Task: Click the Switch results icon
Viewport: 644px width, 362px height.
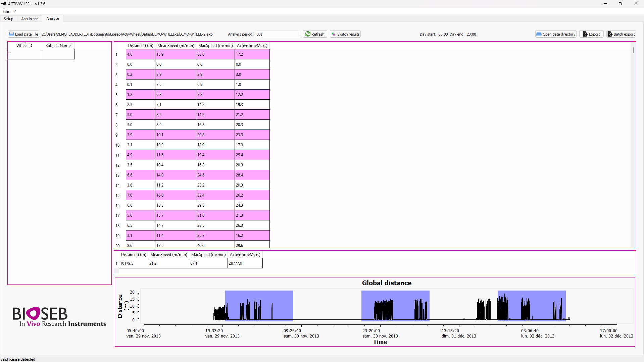Action: click(334, 34)
